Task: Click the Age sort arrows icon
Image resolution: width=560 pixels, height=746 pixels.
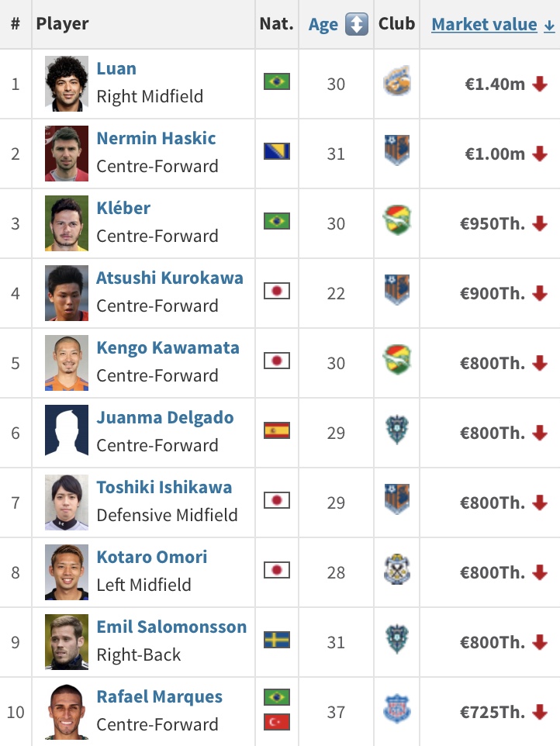Action: [356, 25]
